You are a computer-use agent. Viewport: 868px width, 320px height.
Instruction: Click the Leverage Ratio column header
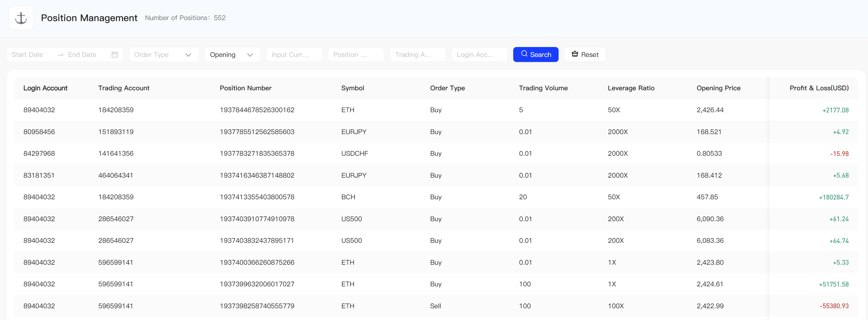point(631,88)
